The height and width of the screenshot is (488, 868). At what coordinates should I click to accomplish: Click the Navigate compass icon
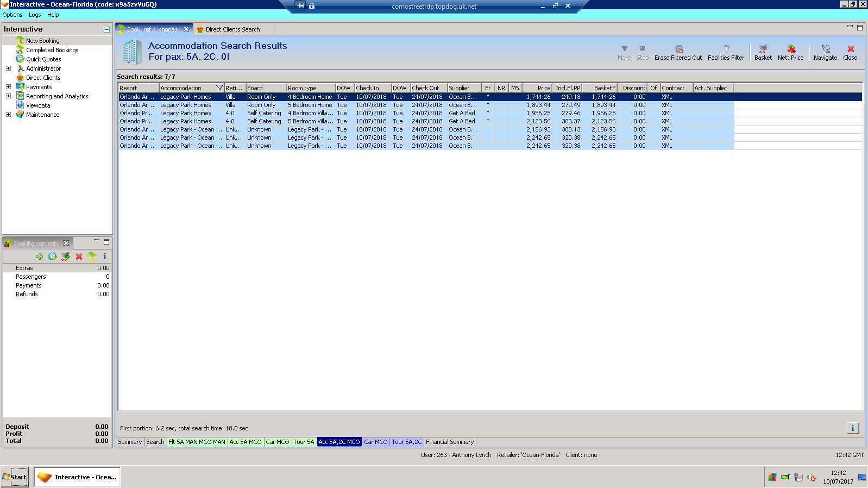825,49
